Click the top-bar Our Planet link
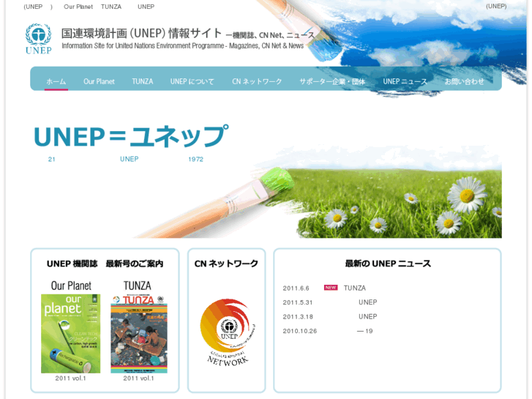 tap(78, 7)
